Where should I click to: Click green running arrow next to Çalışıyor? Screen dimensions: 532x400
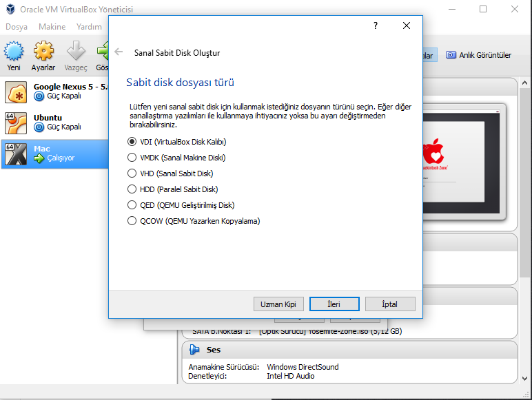(39, 158)
